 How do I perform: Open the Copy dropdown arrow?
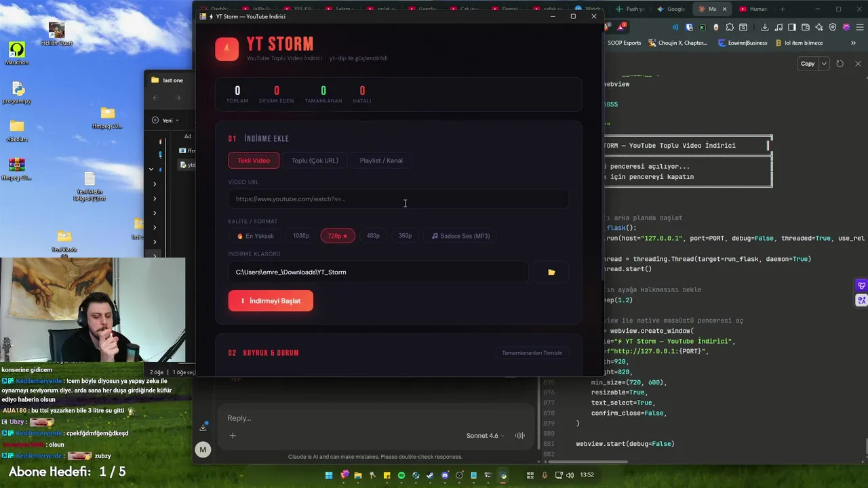(x=824, y=64)
